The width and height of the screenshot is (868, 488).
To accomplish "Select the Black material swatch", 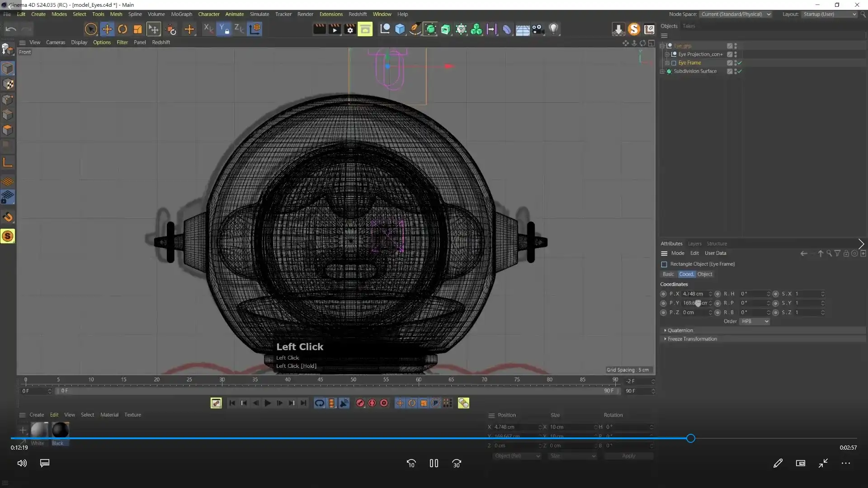I will pyautogui.click(x=60, y=430).
